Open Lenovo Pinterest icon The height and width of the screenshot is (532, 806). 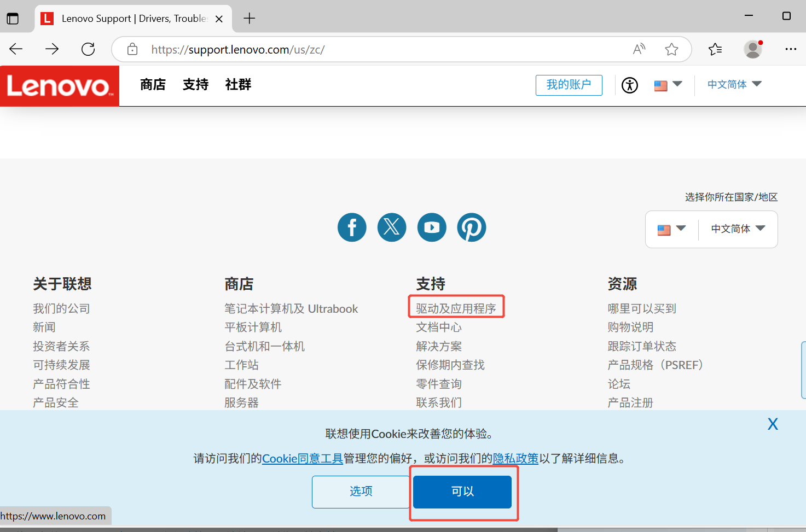point(472,227)
